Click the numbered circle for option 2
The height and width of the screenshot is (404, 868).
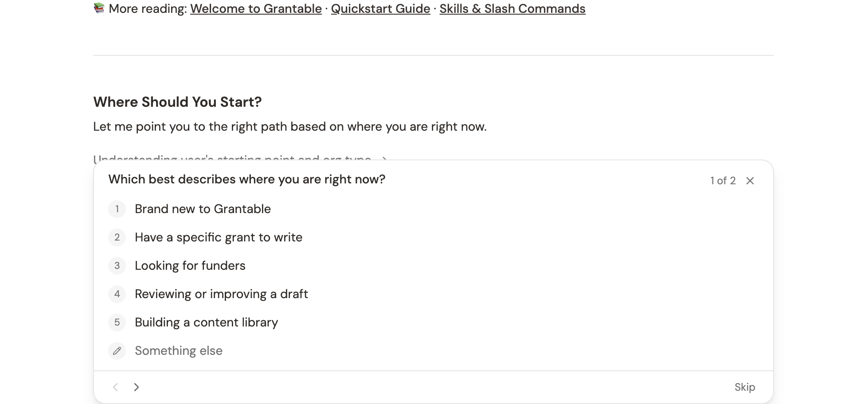click(x=117, y=237)
